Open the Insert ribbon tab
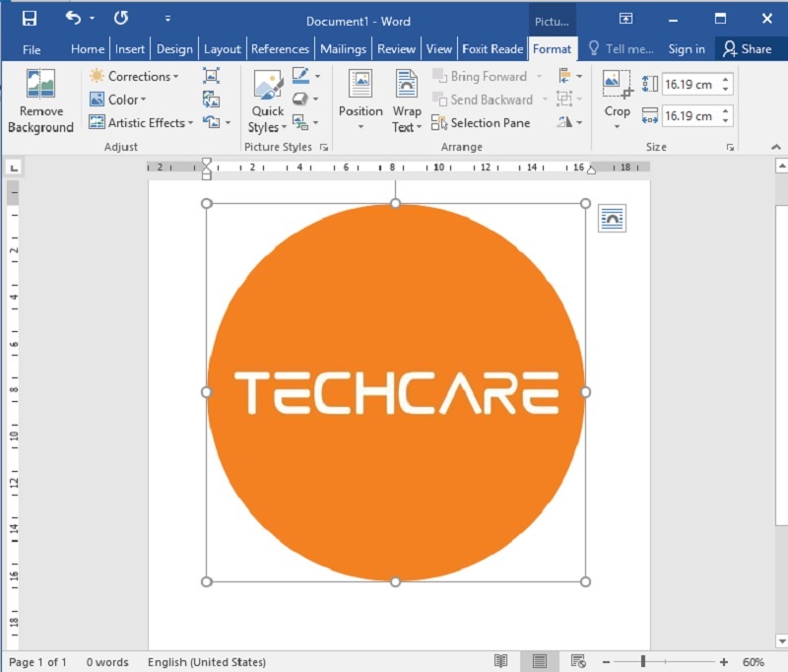 click(130, 49)
